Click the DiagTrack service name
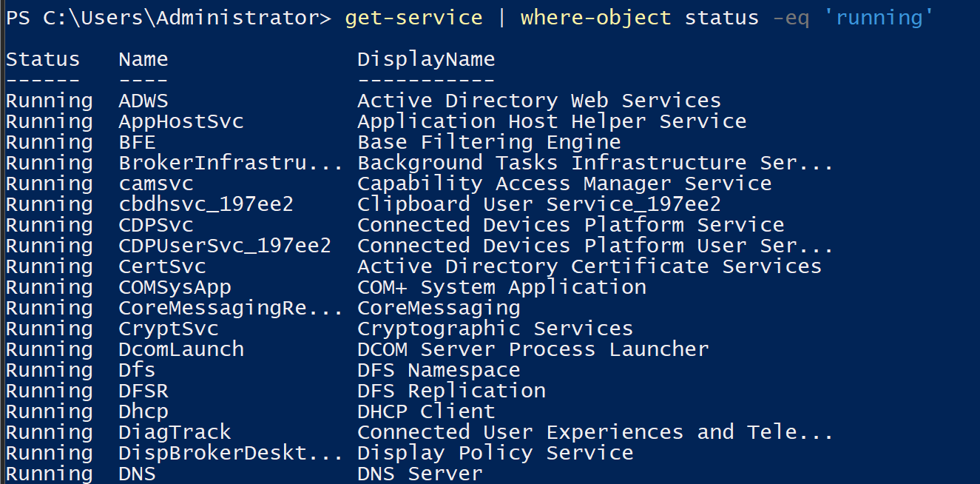Viewport: 980px width, 484px height. coord(175,432)
